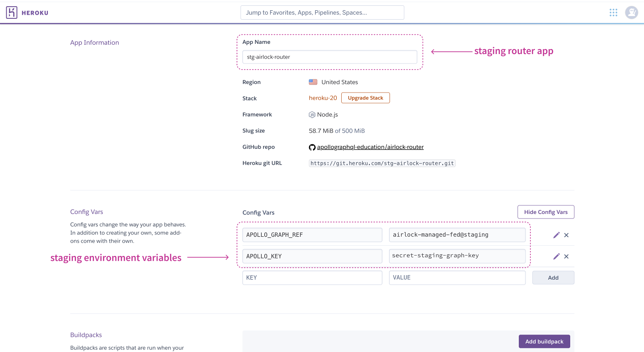Image resolution: width=644 pixels, height=352 pixels.
Task: Delete the APOLLO_GRAPH_REF config var
Action: click(x=566, y=235)
